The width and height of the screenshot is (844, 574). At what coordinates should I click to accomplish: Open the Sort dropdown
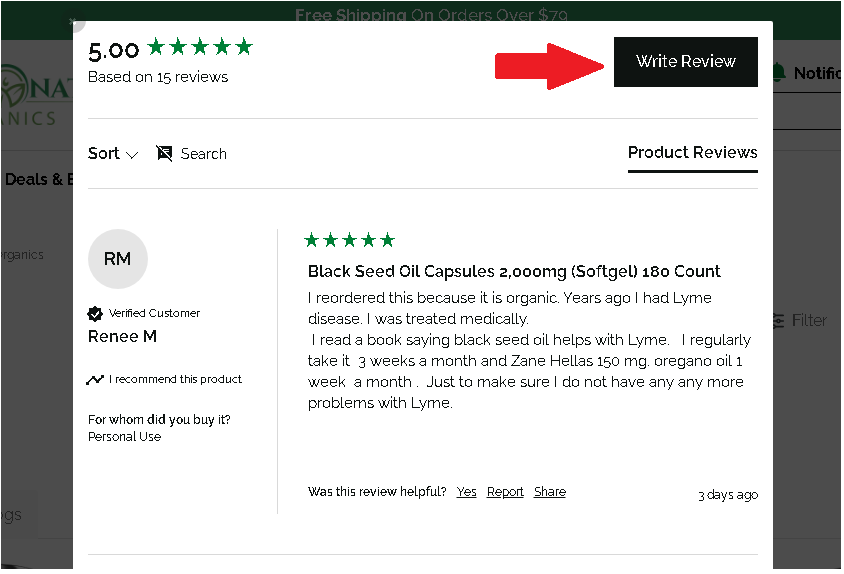(x=113, y=153)
